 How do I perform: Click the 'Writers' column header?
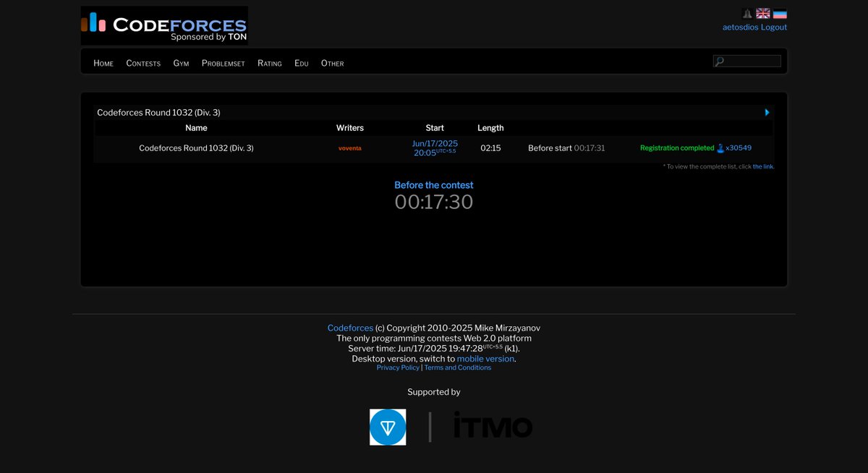tap(350, 128)
